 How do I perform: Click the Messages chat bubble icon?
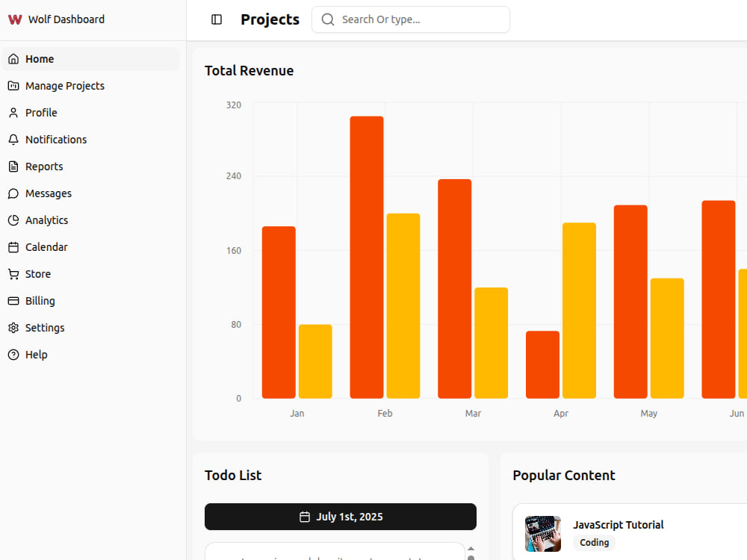13,193
